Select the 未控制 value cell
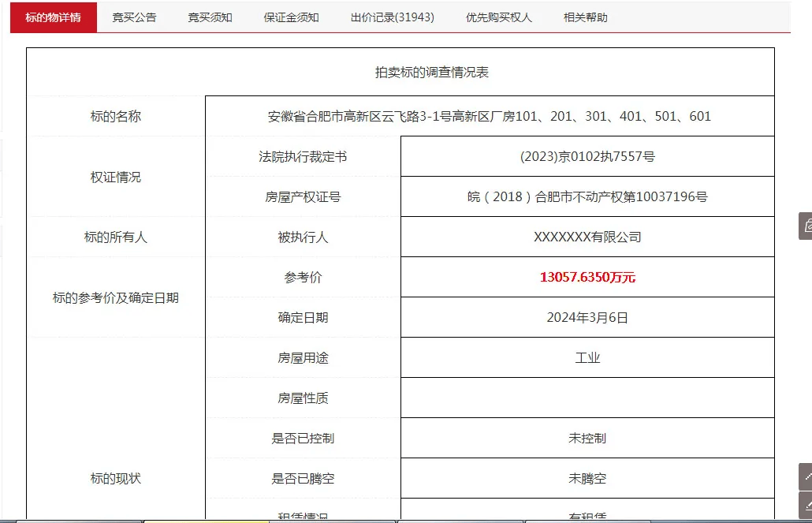Viewport: 812px width, 523px height. pos(587,438)
